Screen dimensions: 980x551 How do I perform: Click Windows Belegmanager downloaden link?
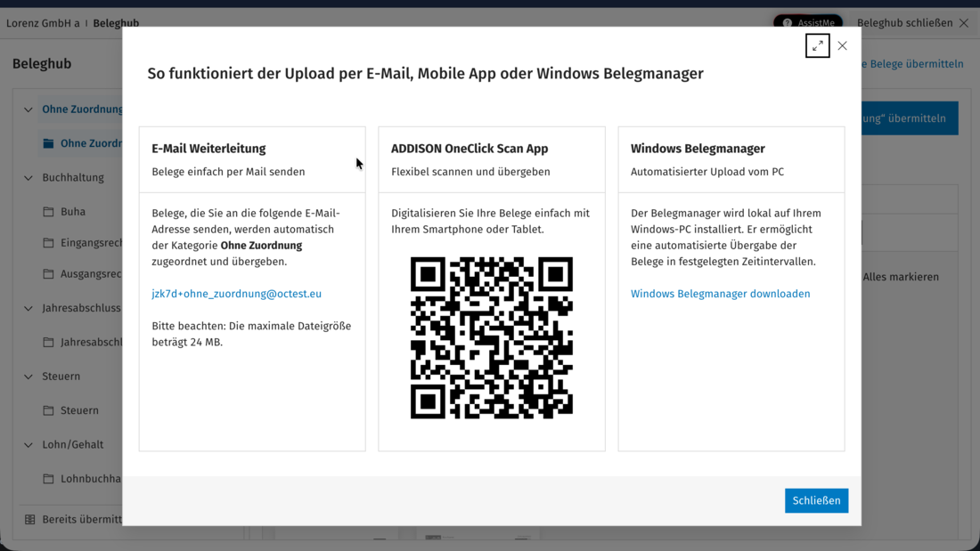tap(720, 294)
